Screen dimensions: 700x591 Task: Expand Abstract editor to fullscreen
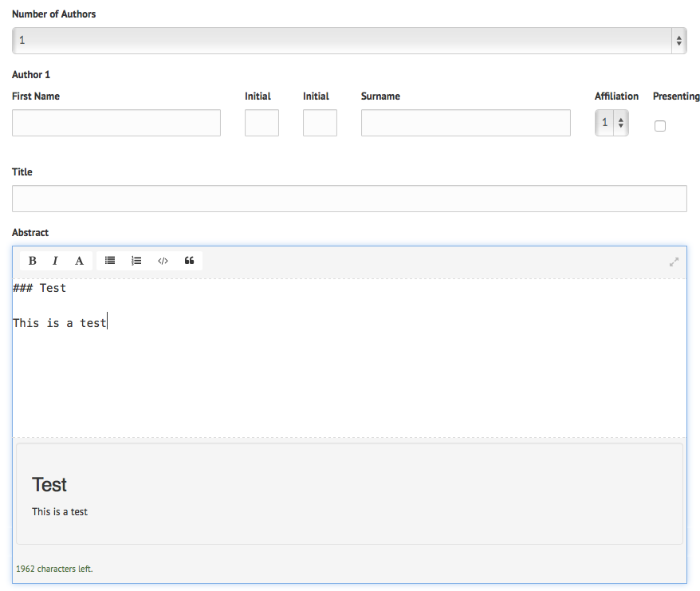(x=674, y=262)
